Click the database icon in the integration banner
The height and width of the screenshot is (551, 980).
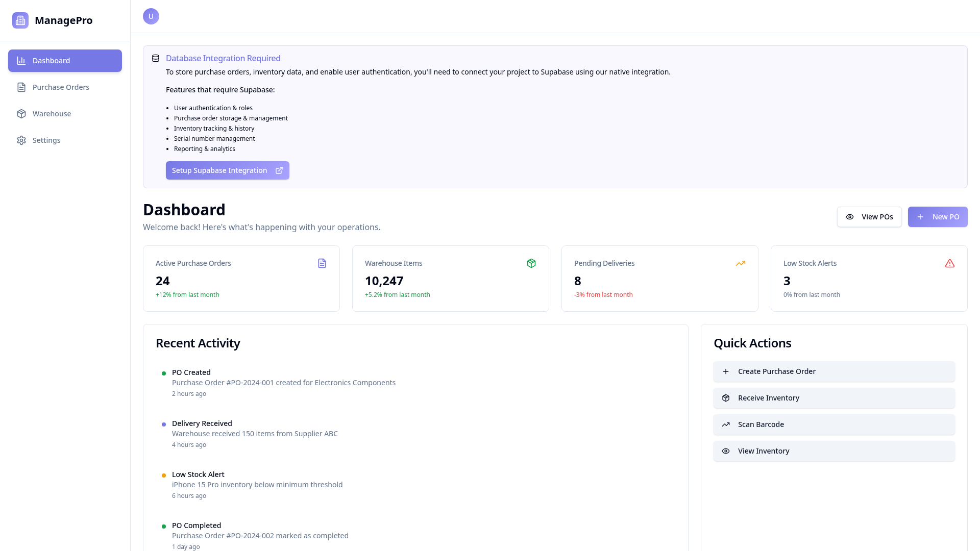(156, 58)
